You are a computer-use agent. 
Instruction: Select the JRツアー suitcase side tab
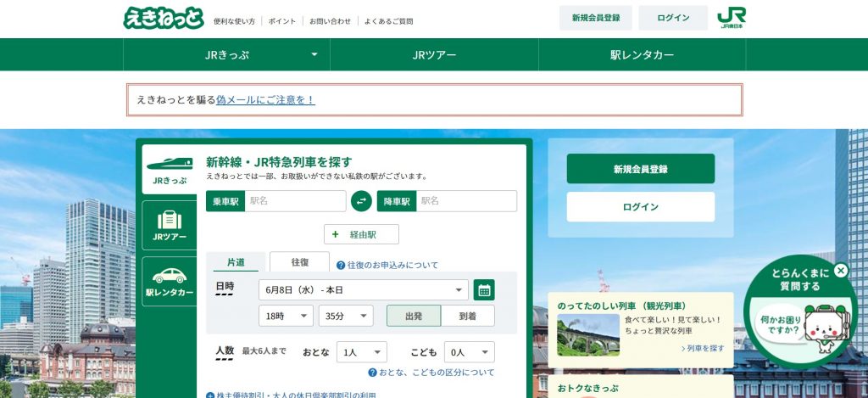pyautogui.click(x=169, y=225)
